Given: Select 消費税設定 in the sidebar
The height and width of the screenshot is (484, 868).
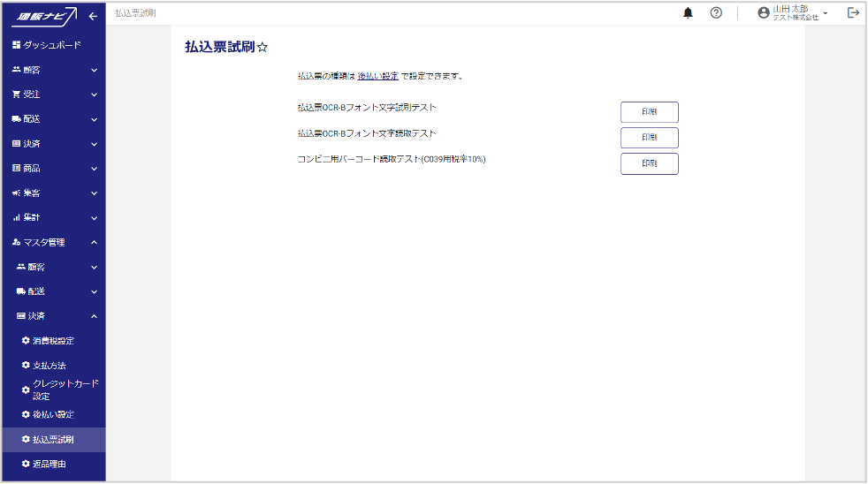Looking at the screenshot, I should click(53, 341).
